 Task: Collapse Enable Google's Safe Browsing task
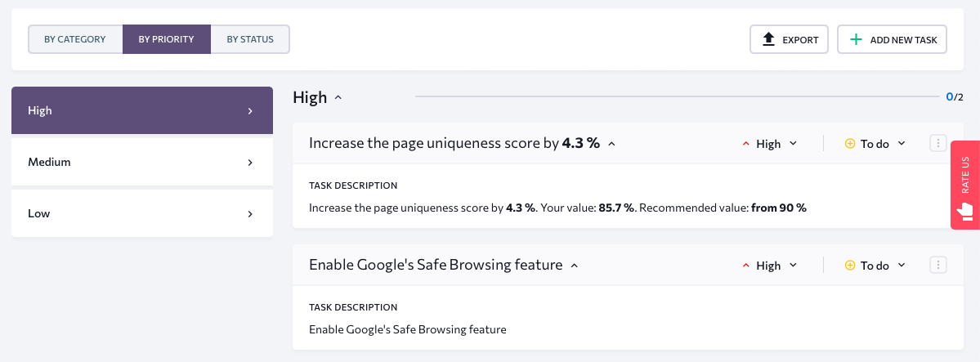pyautogui.click(x=575, y=266)
